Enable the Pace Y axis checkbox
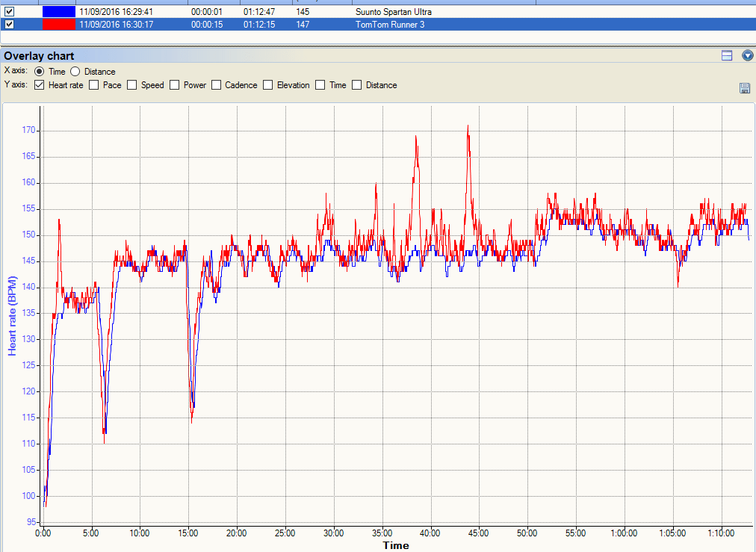The image size is (756, 552). click(94, 85)
